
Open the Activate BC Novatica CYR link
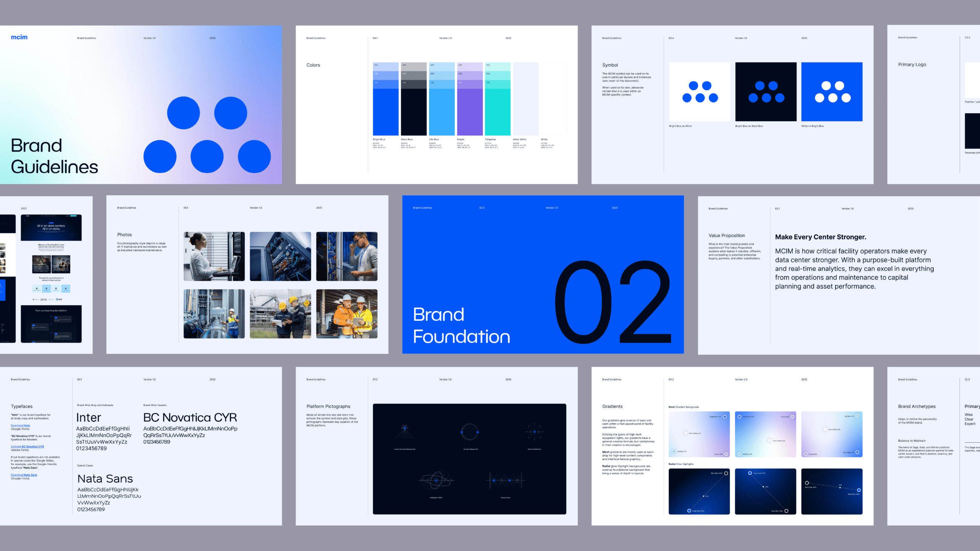pyautogui.click(x=27, y=447)
